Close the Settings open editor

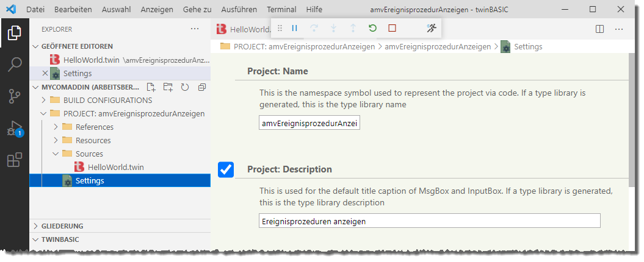coord(45,73)
